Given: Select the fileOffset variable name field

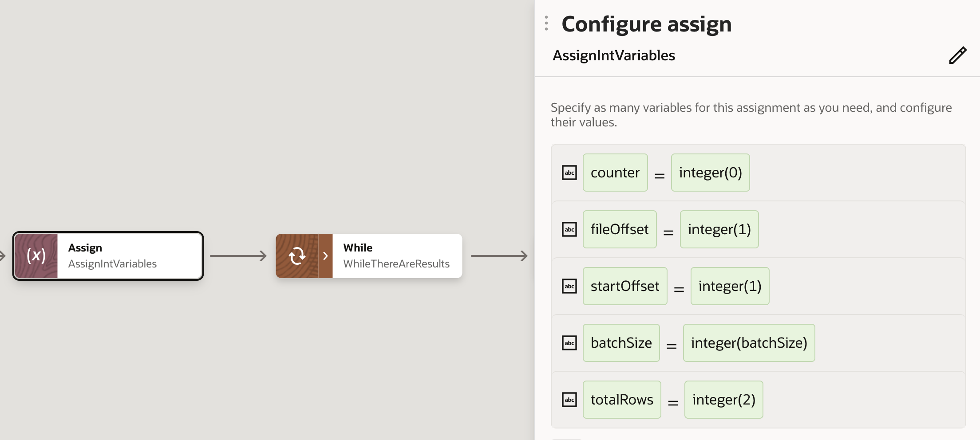Looking at the screenshot, I should point(619,229).
